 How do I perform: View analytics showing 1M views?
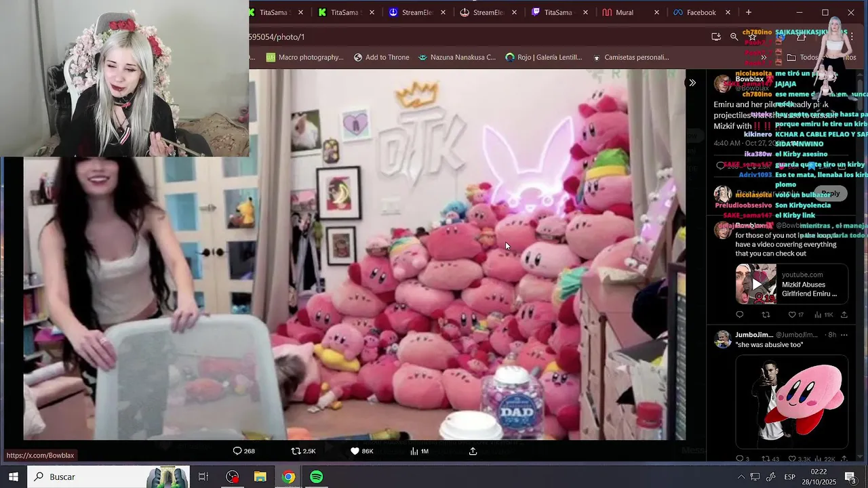point(420,451)
